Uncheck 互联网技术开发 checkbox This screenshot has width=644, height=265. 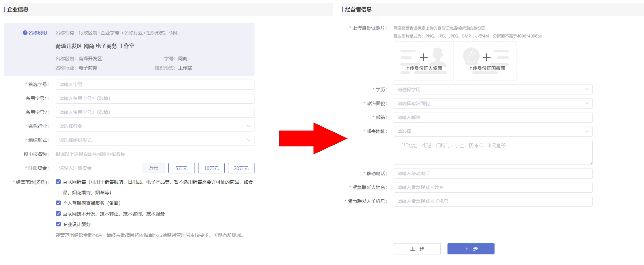[58, 213]
